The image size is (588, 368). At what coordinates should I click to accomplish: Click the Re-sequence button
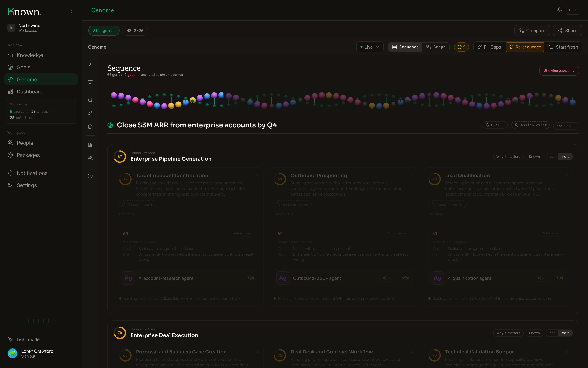pos(525,47)
